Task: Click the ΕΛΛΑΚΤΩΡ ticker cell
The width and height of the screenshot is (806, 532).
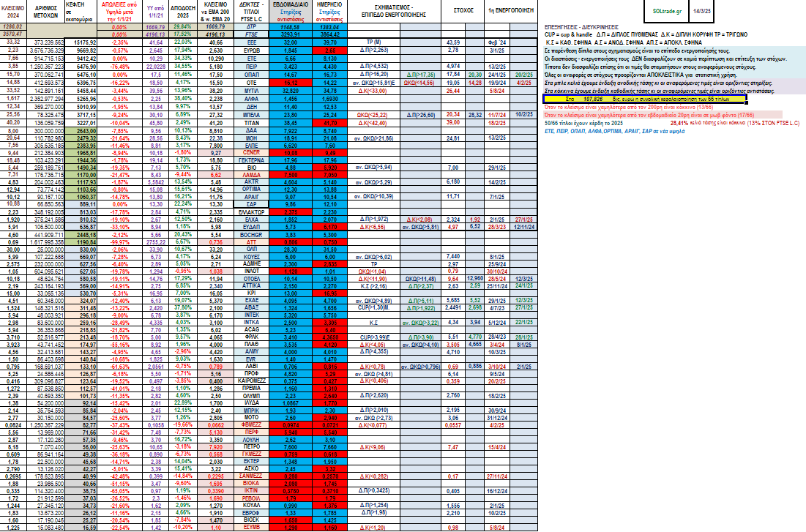Action: coord(252,212)
